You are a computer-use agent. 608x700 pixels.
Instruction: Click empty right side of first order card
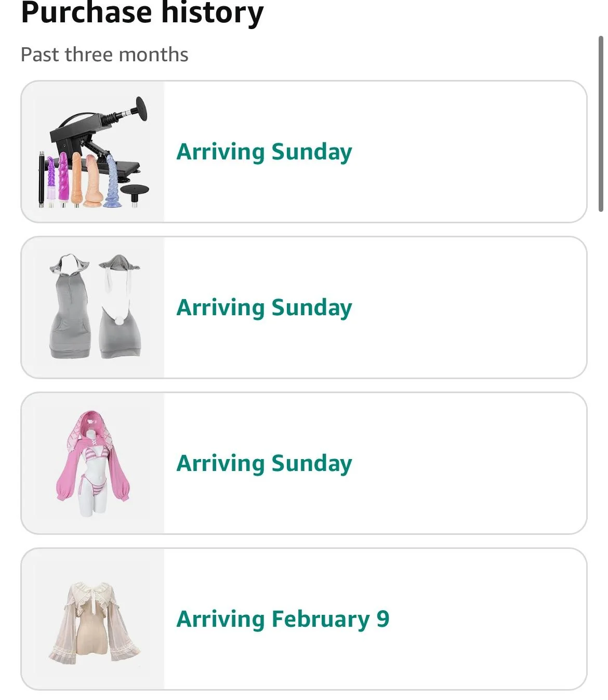pyautogui.click(x=468, y=152)
